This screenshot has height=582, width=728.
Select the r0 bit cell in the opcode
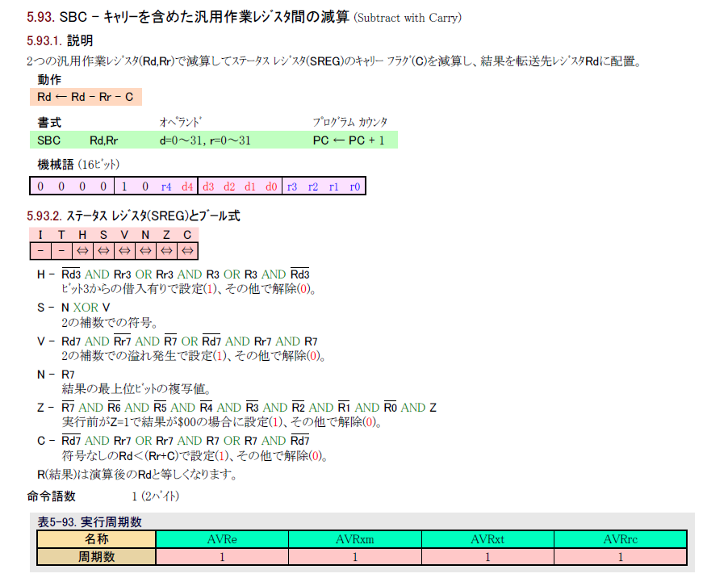pos(355,186)
